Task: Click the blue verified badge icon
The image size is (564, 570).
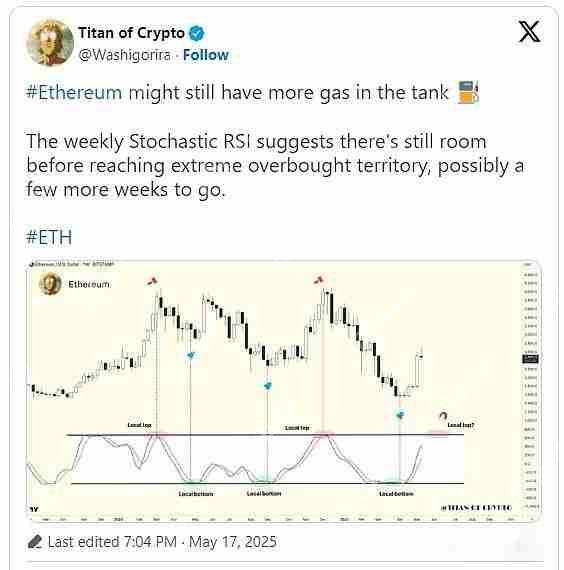Action: coord(197,33)
